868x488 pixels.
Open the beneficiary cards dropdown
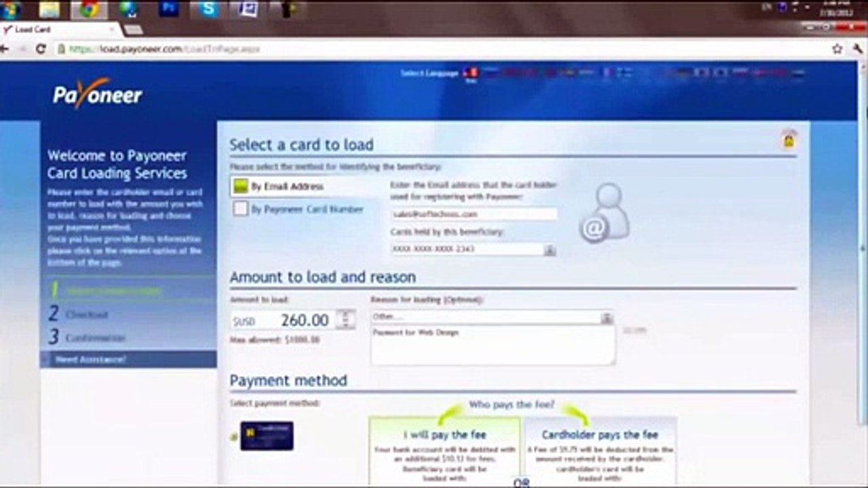pos(550,249)
